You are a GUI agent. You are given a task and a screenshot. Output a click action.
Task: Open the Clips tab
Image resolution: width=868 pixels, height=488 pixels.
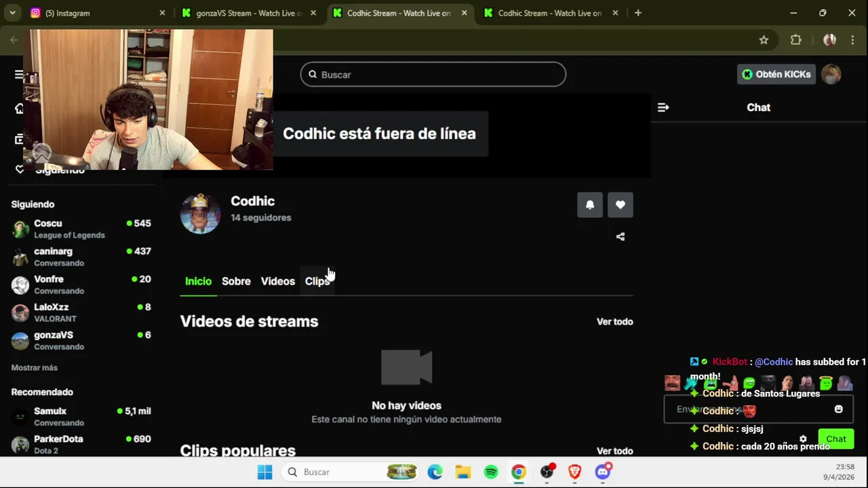point(317,281)
